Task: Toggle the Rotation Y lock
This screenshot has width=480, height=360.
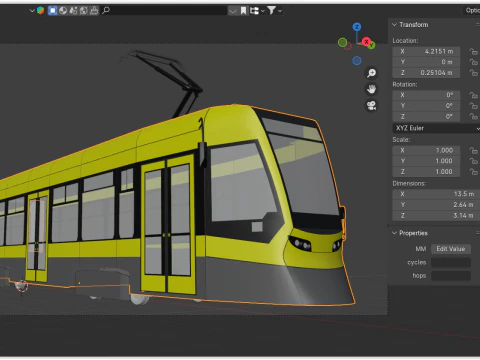Action: [474, 106]
